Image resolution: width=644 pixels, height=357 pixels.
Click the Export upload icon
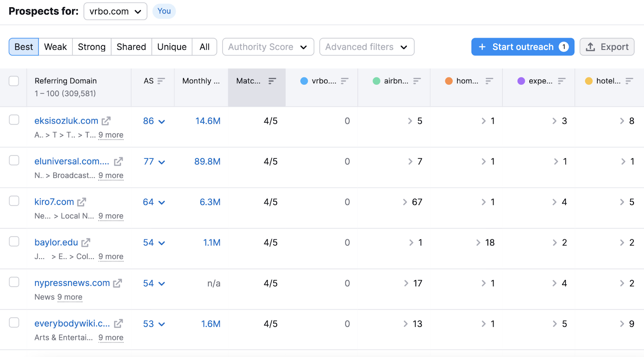590,47
